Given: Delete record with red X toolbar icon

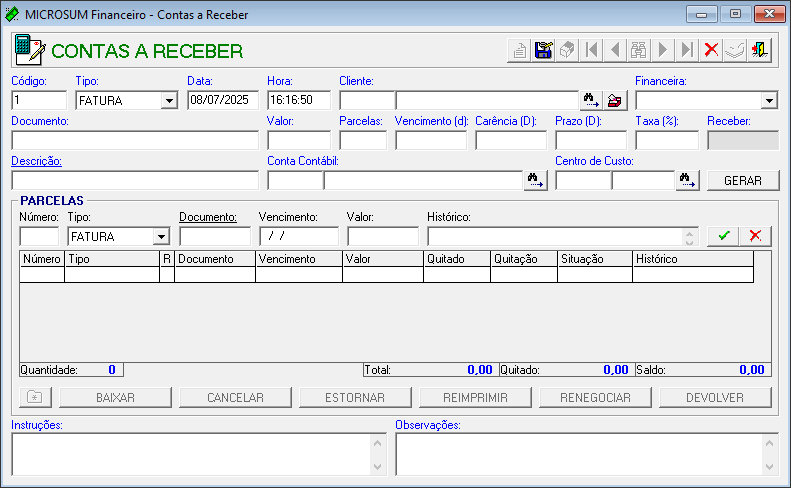Looking at the screenshot, I should pyautogui.click(x=711, y=50).
